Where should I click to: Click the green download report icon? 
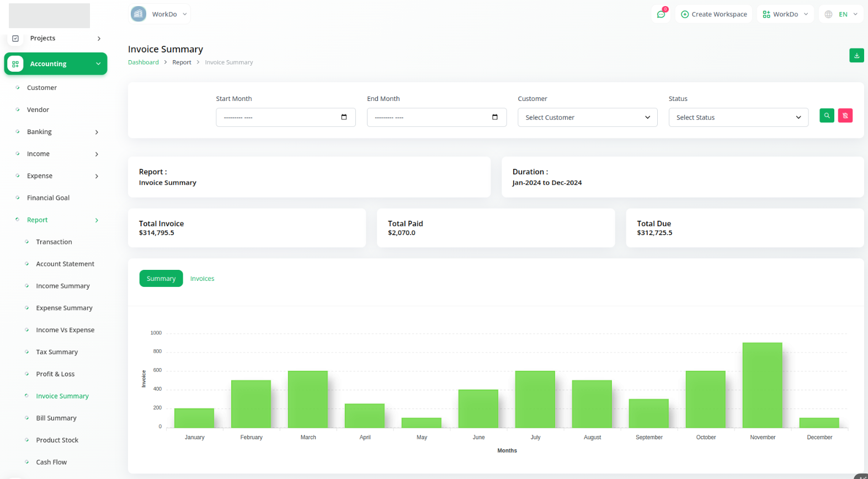(x=856, y=56)
